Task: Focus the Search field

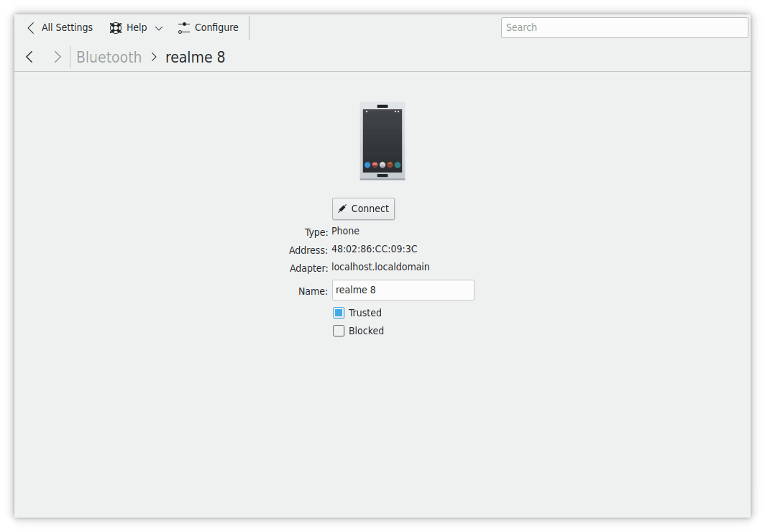Action: (624, 27)
